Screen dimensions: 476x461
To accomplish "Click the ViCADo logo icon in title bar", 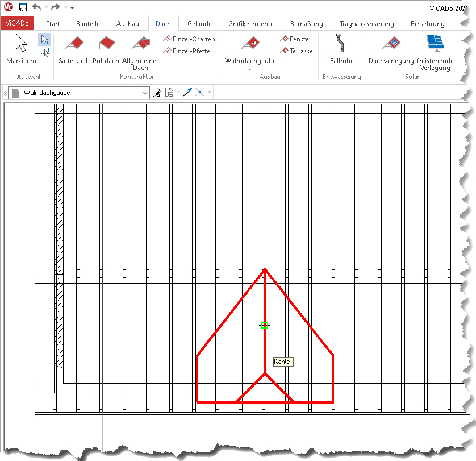I will [x=8, y=7].
